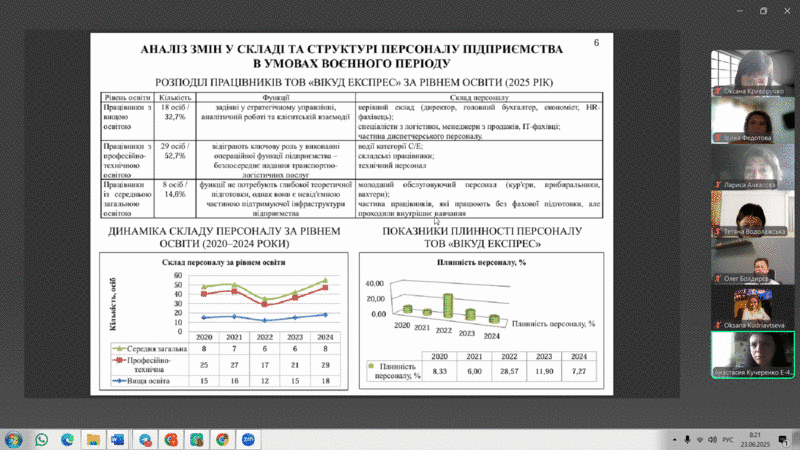Select Ірина Федотова participant video
This screenshot has width=800, height=450.
click(x=753, y=120)
